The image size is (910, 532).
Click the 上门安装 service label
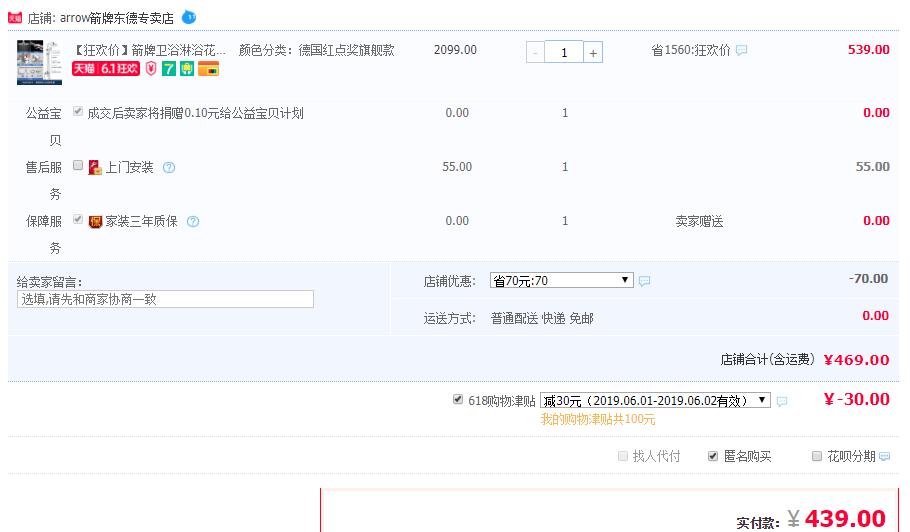pyautogui.click(x=129, y=168)
